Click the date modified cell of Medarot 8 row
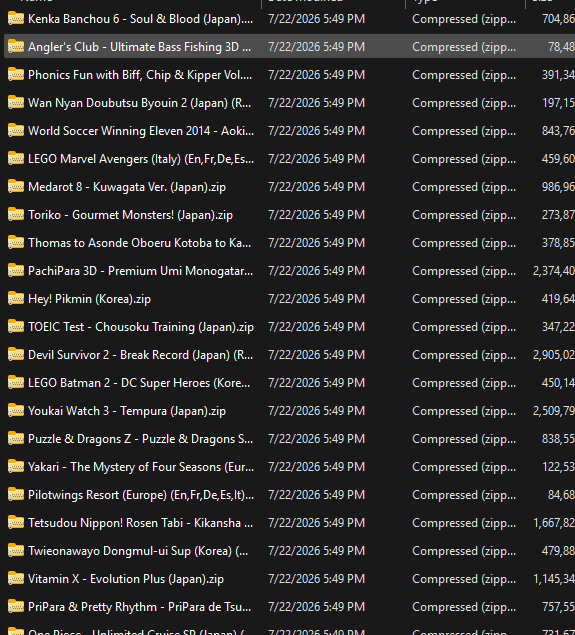Viewport: 575px width, 635px height. pos(316,187)
